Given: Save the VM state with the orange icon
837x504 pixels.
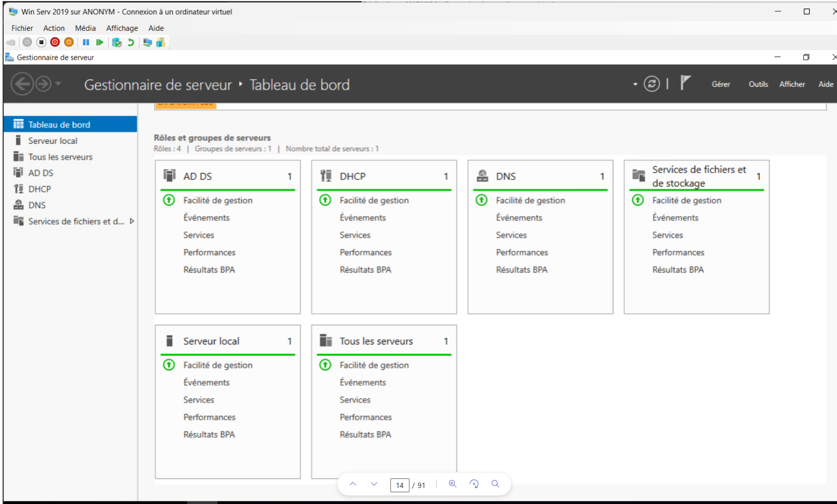Looking at the screenshot, I should (x=69, y=42).
